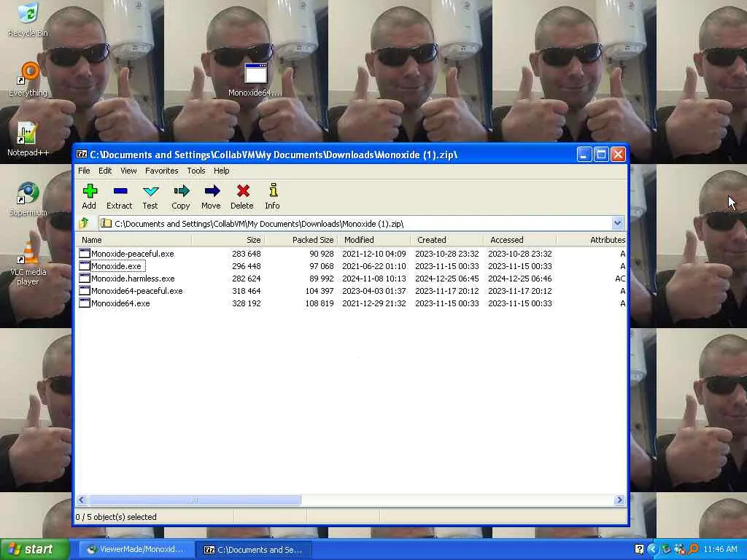Image resolution: width=747 pixels, height=560 pixels.
Task: Select the Everything desktop shortcut
Action: [x=28, y=79]
